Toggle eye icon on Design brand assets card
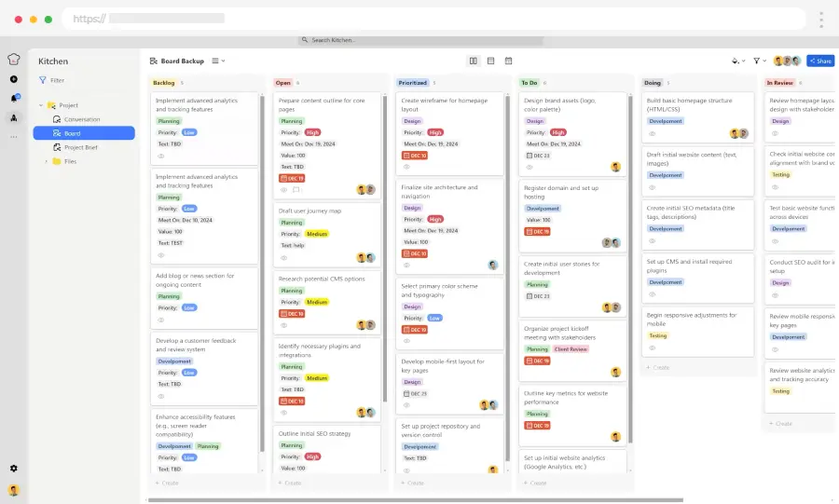839x504 pixels. click(529, 167)
